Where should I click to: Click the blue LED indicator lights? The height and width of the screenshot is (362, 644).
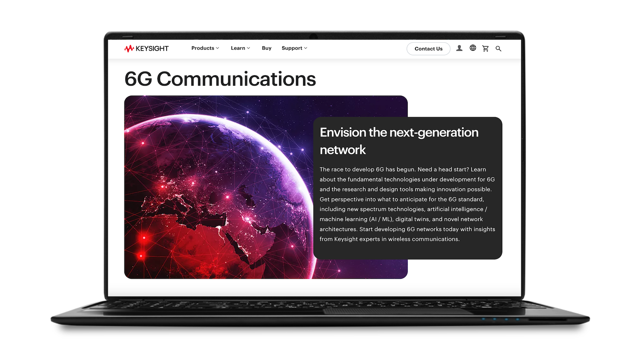point(500,319)
